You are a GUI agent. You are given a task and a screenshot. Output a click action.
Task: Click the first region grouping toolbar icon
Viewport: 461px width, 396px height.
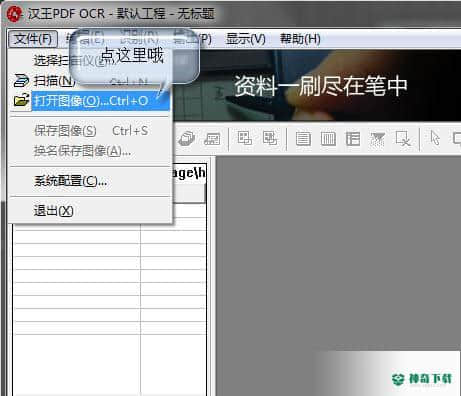click(x=244, y=138)
